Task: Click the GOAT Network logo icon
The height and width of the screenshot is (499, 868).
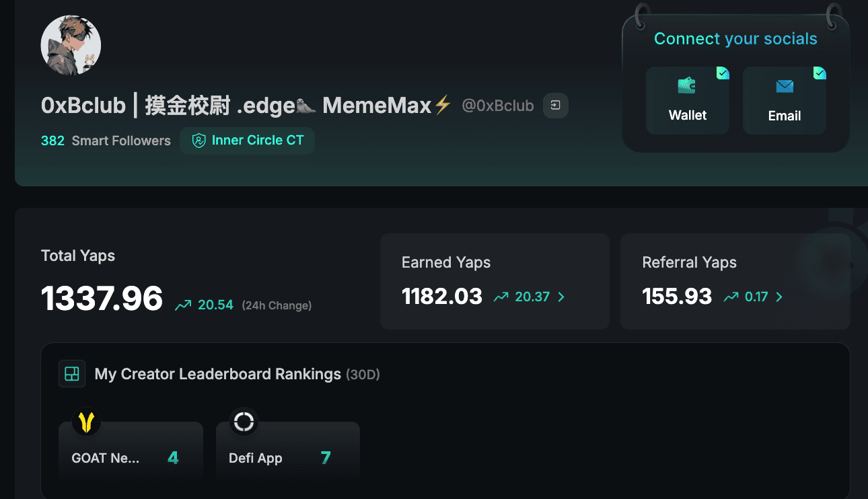Action: 86,422
